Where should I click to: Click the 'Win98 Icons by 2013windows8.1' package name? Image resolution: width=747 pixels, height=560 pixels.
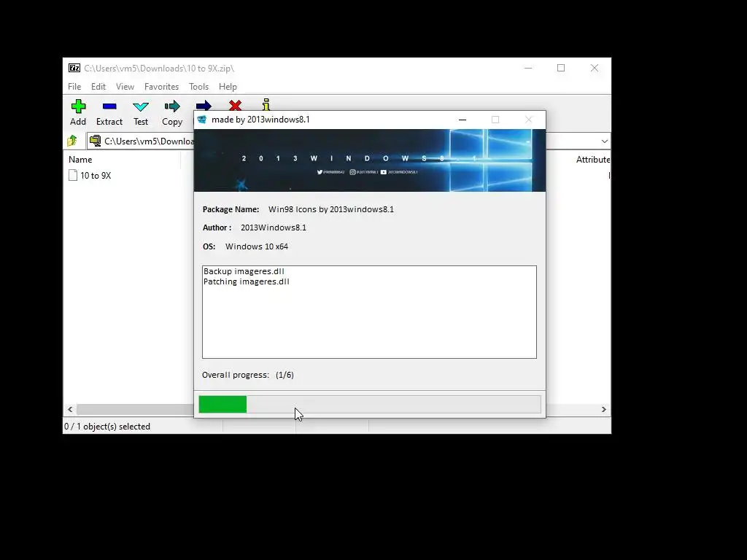(x=331, y=209)
